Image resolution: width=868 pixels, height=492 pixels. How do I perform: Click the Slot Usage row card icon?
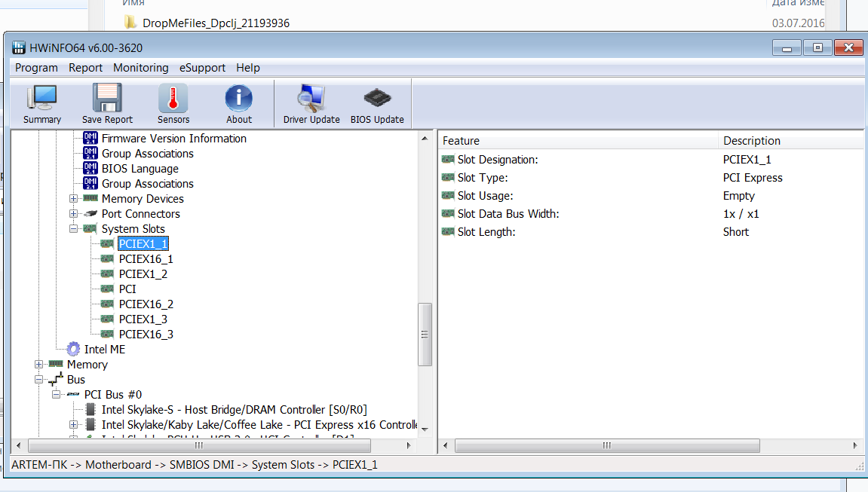pos(448,196)
